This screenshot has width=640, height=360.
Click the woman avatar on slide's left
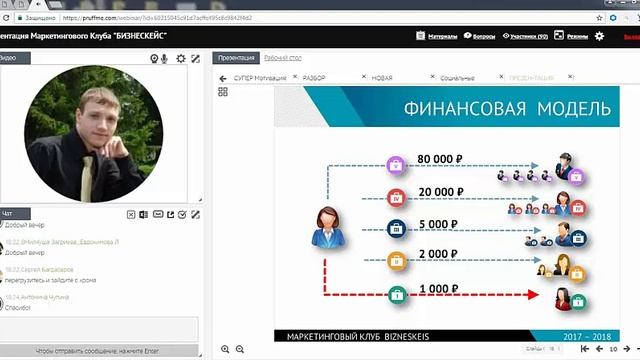(328, 227)
